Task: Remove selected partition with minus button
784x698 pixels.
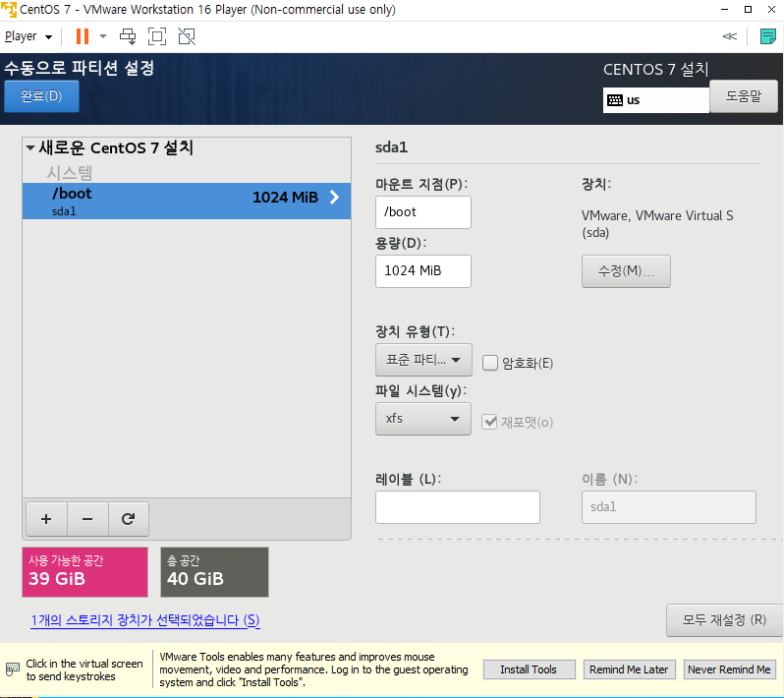Action: click(87, 519)
